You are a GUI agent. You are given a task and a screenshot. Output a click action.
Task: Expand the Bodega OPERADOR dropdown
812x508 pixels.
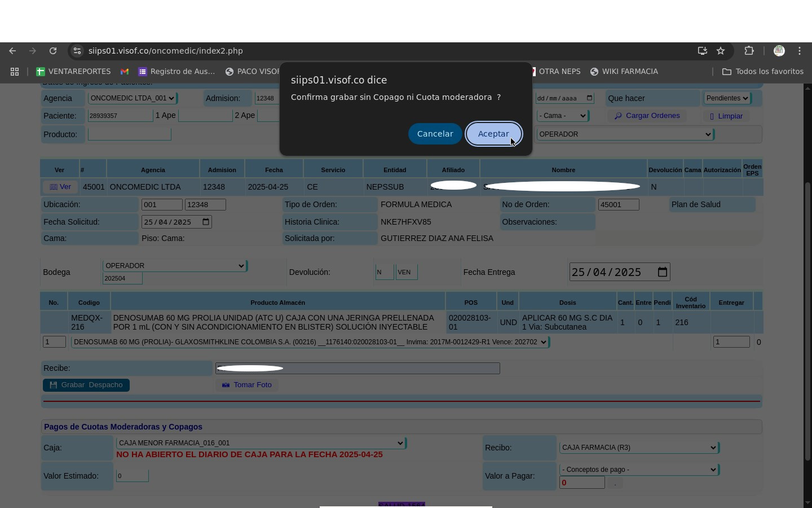coord(174,266)
